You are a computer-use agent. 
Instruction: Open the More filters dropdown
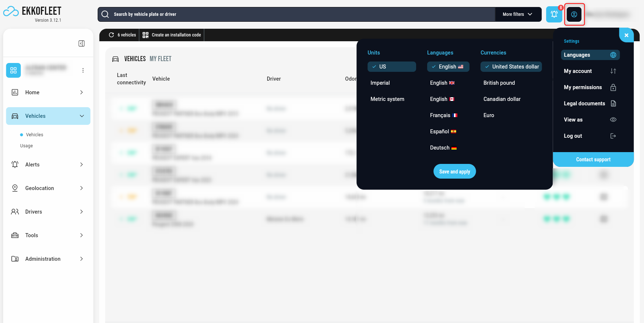pos(517,14)
